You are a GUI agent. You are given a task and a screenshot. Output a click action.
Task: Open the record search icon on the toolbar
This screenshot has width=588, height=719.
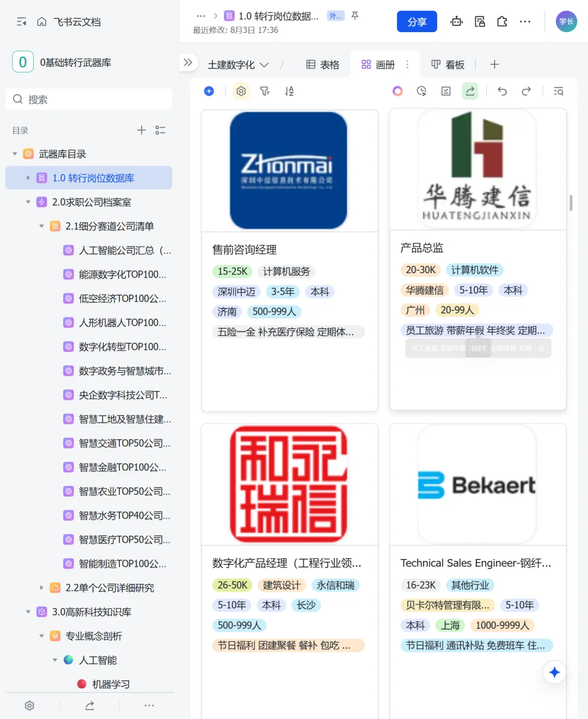tap(559, 91)
